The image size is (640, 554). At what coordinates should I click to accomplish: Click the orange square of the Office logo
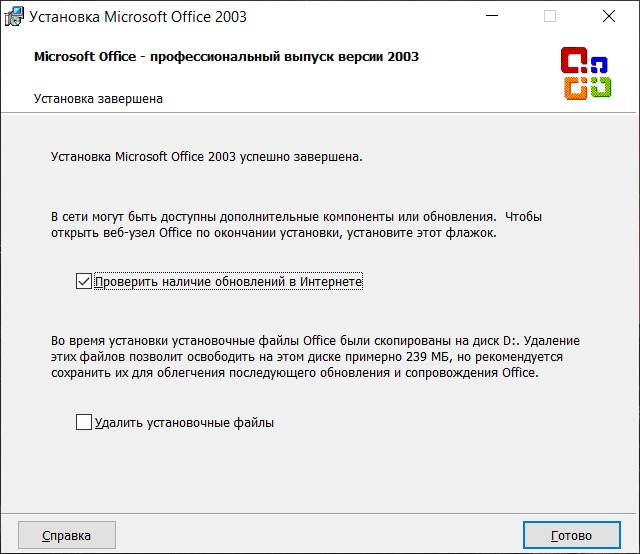576,88
